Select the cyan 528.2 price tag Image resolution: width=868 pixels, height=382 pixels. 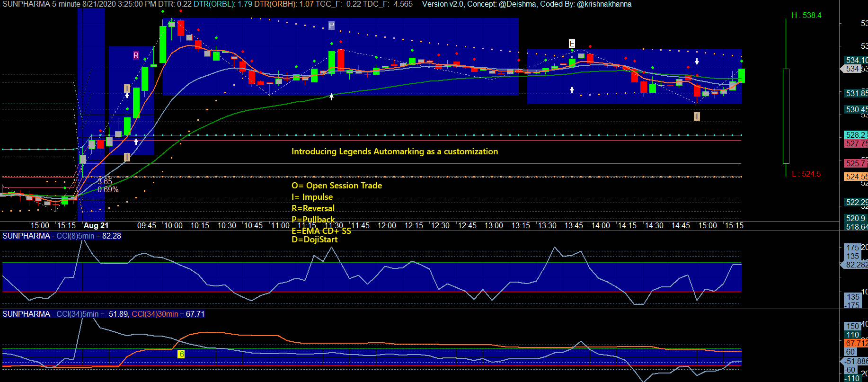856,135
